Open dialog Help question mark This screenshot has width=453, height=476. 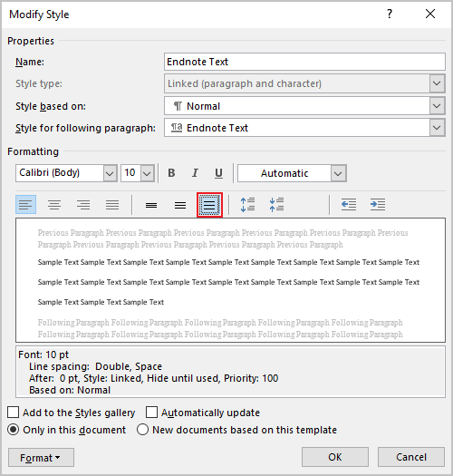click(x=390, y=14)
